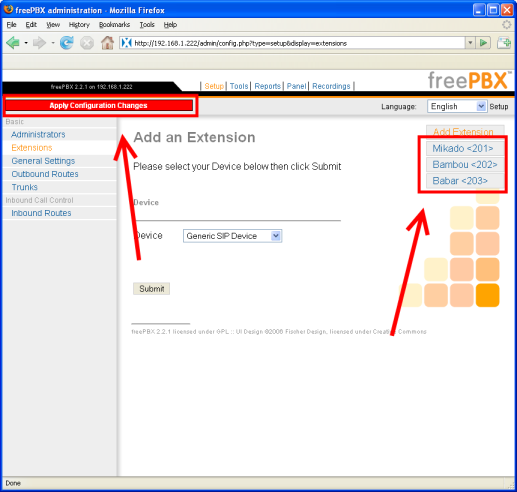The height and width of the screenshot is (492, 517).
Task: Click the site favicon in address bar
Action: click(126, 43)
